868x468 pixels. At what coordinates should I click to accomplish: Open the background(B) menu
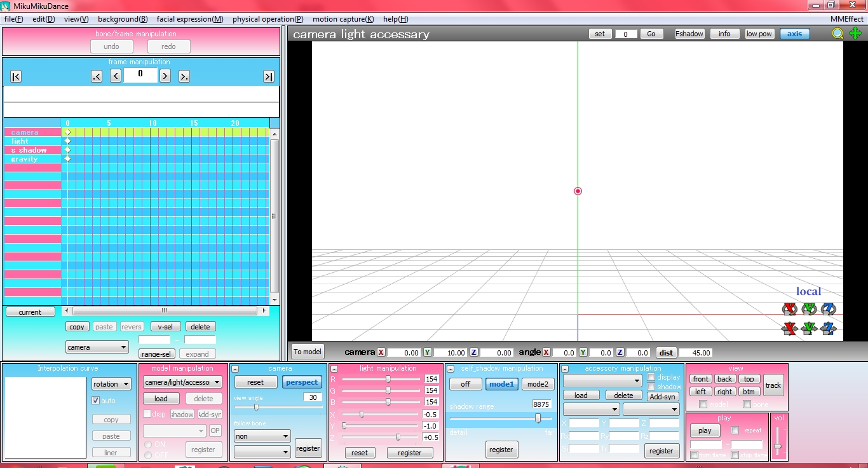coord(123,19)
